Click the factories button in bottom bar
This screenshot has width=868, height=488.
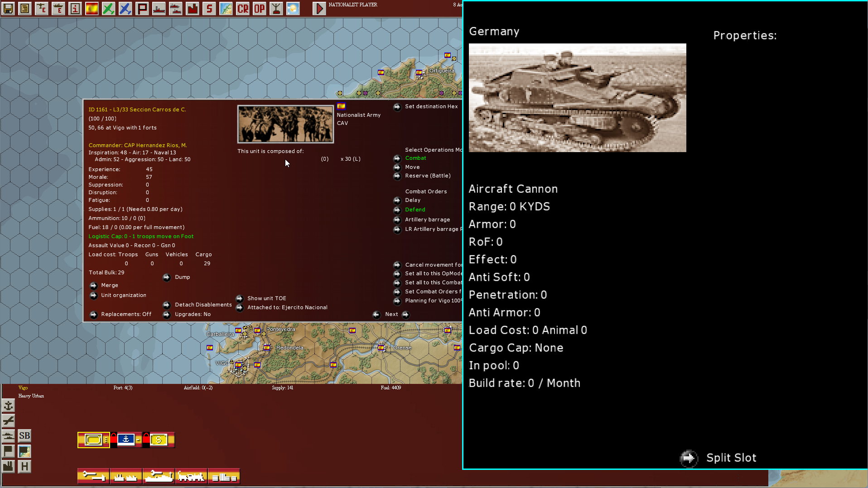[126, 476]
